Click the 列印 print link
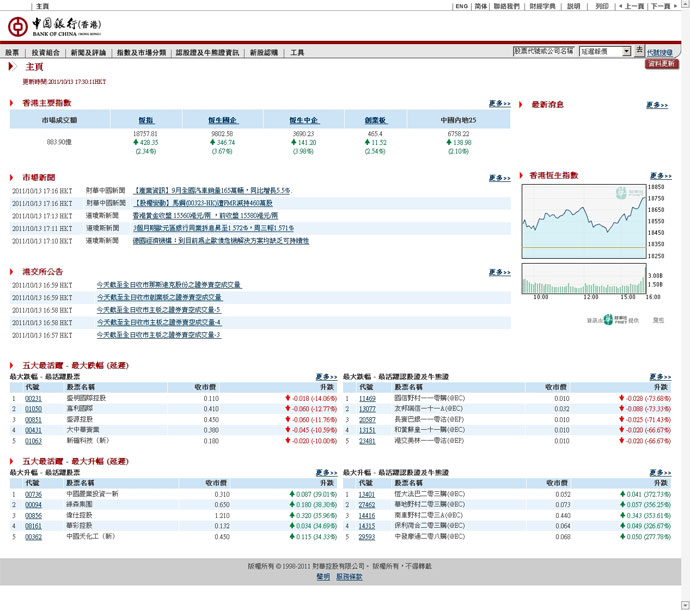The height and width of the screenshot is (610, 690). pyautogui.click(x=602, y=6)
